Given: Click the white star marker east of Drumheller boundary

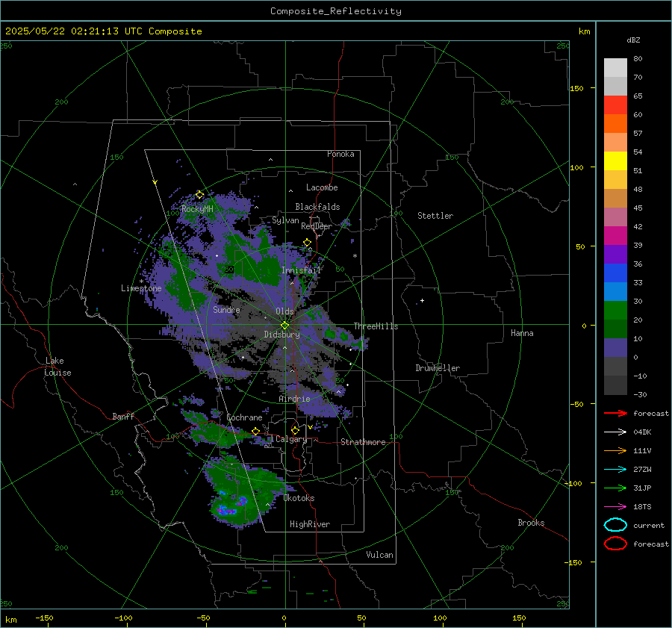Looking at the screenshot, I should (x=422, y=300).
